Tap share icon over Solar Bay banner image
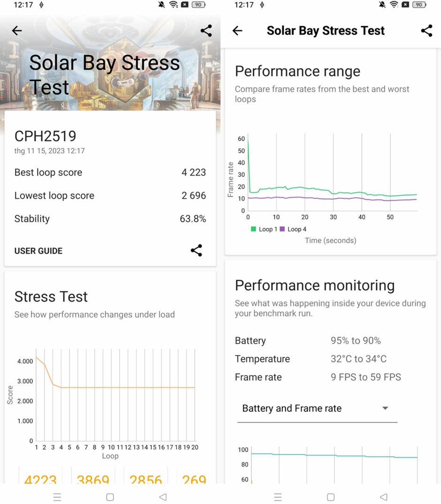This screenshot has width=441, height=504. point(206,30)
